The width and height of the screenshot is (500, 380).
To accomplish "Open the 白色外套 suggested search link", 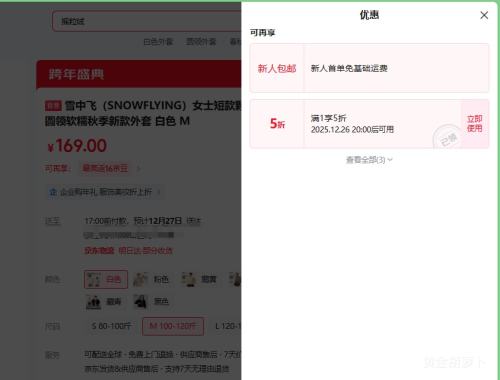I will pos(158,42).
